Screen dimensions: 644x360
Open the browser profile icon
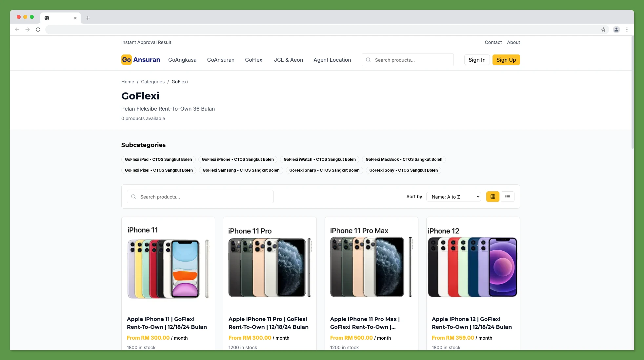(616, 30)
